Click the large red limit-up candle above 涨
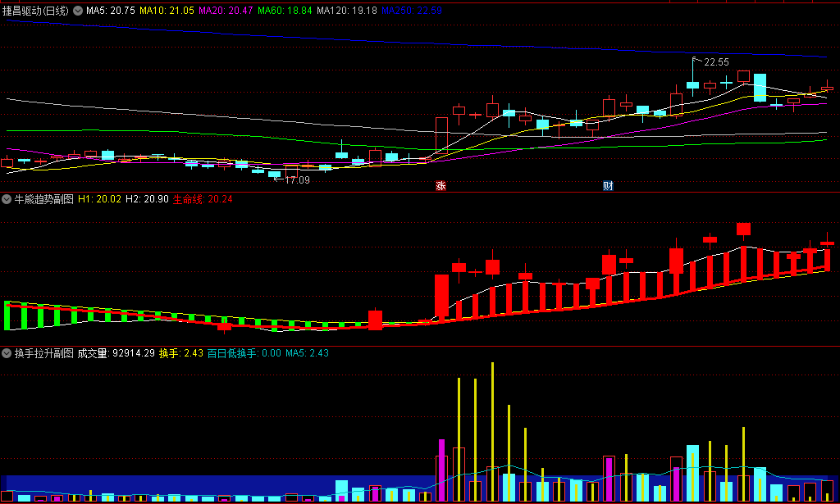The image size is (840, 504). [x=441, y=135]
